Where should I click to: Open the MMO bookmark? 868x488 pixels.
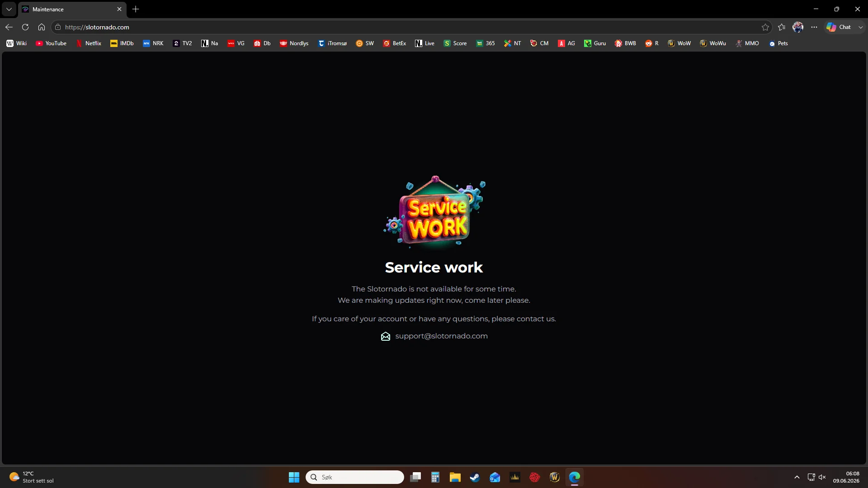pos(747,43)
